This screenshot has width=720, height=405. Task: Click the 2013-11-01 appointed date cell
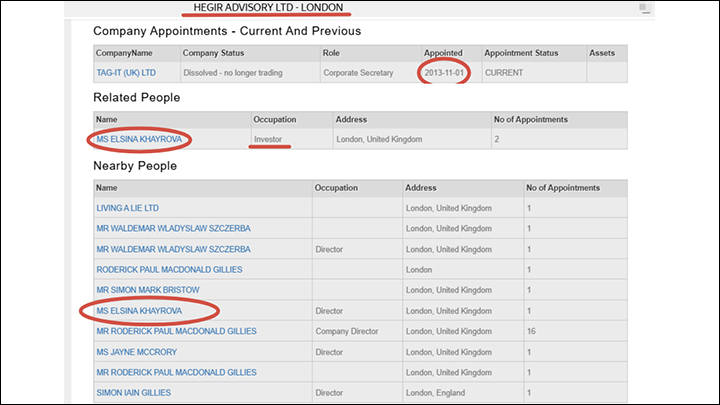coord(444,73)
